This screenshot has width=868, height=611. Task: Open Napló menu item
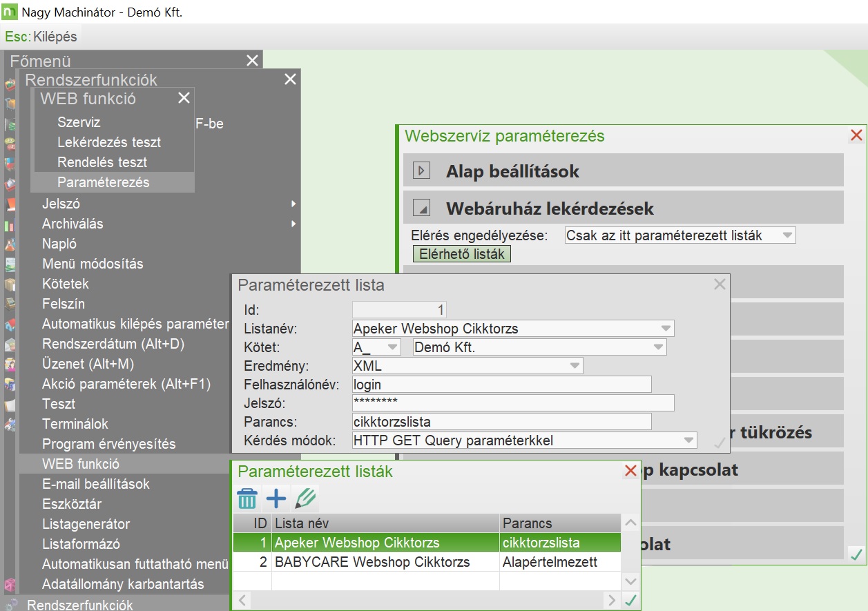(x=59, y=244)
